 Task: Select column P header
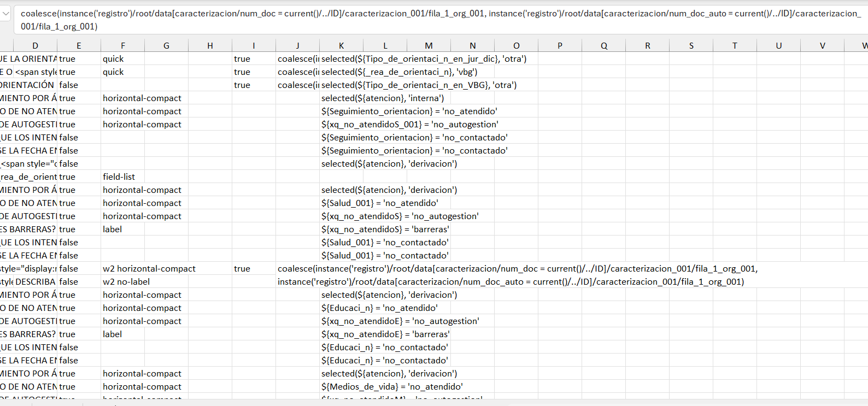pyautogui.click(x=560, y=46)
